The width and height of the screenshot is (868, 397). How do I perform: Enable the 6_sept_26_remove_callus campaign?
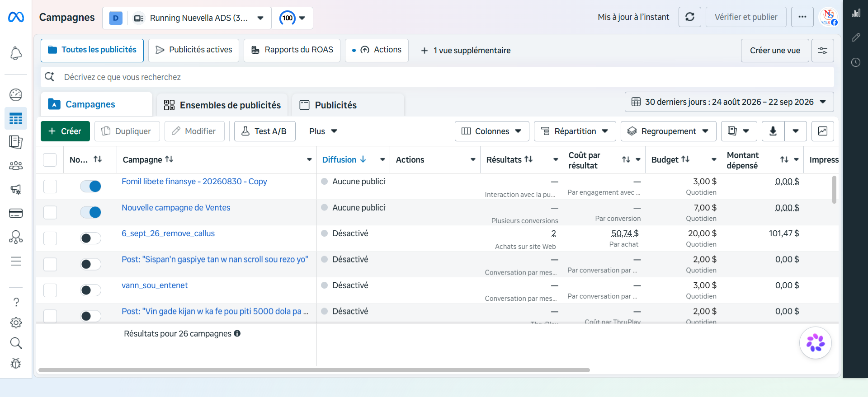pos(90,238)
